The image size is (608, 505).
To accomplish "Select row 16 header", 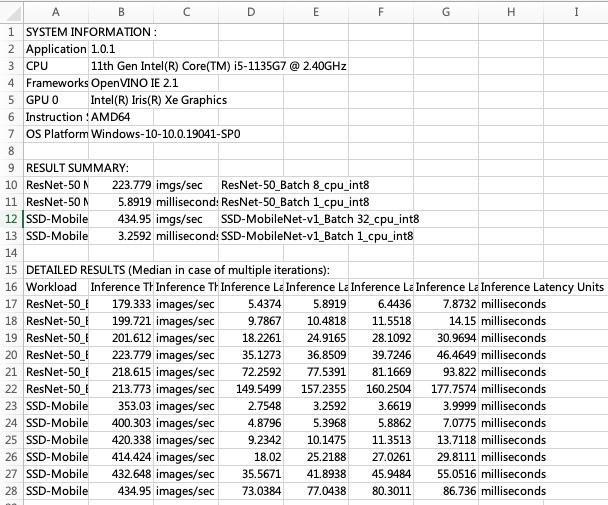I will click(x=12, y=287).
